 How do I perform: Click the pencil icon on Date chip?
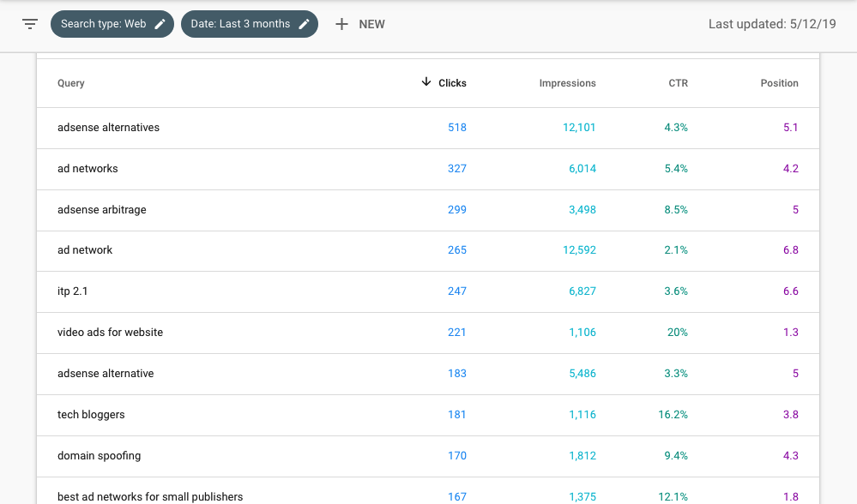[303, 24]
